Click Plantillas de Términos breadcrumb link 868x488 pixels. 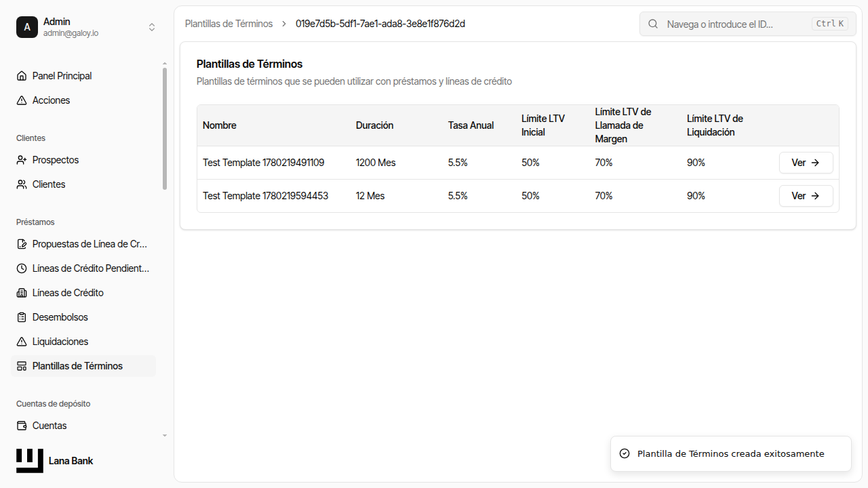[229, 24]
